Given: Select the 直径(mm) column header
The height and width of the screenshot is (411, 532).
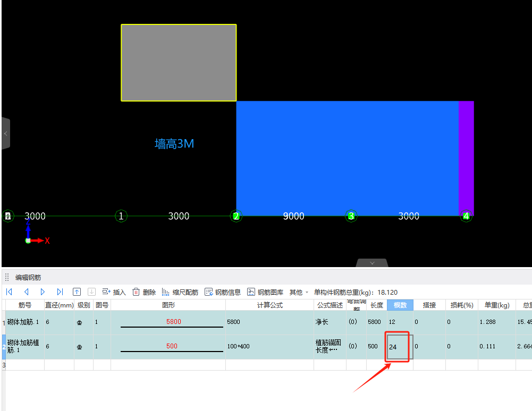Looking at the screenshot, I should coord(60,305).
